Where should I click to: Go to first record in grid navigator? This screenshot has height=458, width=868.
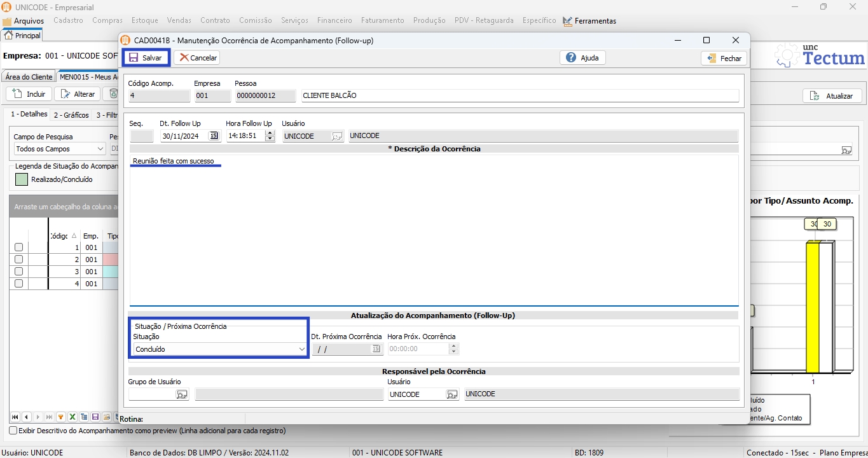(15, 417)
